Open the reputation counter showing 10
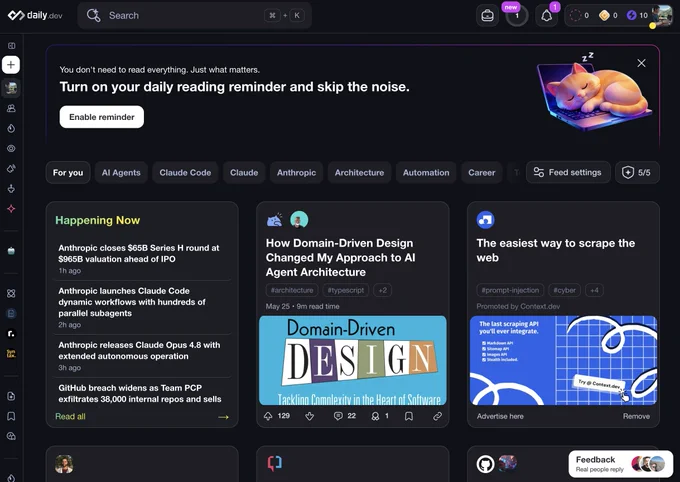This screenshot has width=680, height=482. [637, 16]
